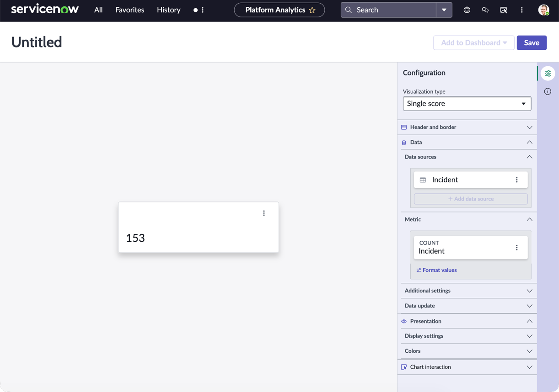Favorite Platform Analytics with the star icon

pos(312,10)
